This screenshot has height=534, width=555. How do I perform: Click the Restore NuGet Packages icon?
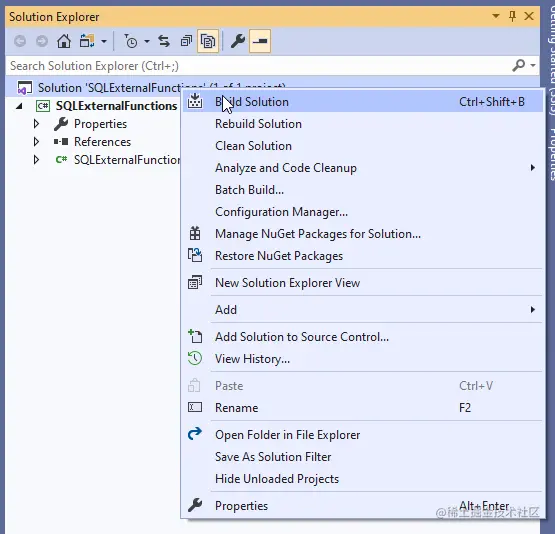pos(195,255)
